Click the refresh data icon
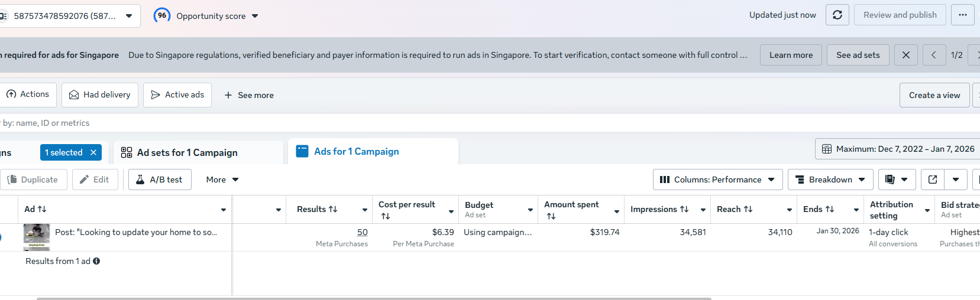Screen dimensions: 980x300 click(x=837, y=15)
